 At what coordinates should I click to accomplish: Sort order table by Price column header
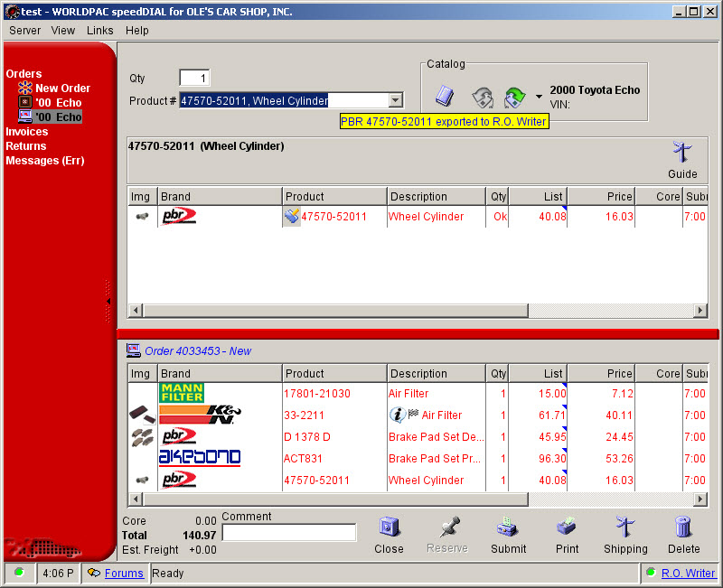[601, 373]
